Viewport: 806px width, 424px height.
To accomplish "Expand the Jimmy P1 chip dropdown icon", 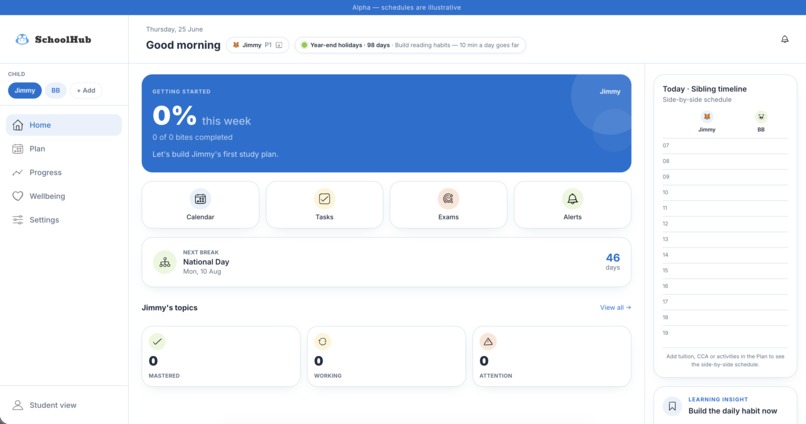I will point(279,45).
